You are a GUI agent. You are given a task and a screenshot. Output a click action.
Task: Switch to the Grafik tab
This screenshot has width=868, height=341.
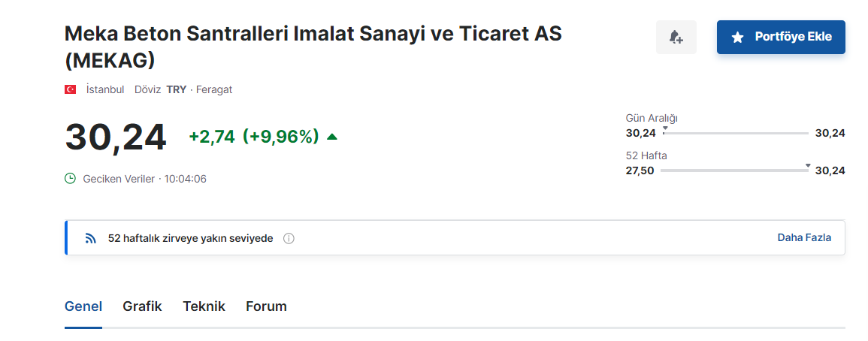pos(142,306)
